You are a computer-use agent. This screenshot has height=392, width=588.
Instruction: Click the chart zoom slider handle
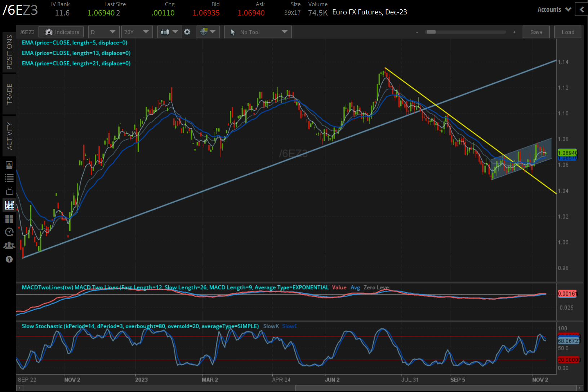(x=431, y=32)
